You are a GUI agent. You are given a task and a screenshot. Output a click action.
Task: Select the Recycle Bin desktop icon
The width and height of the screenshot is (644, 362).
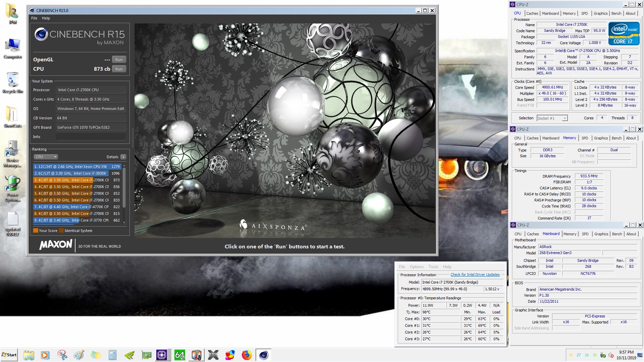(12, 83)
